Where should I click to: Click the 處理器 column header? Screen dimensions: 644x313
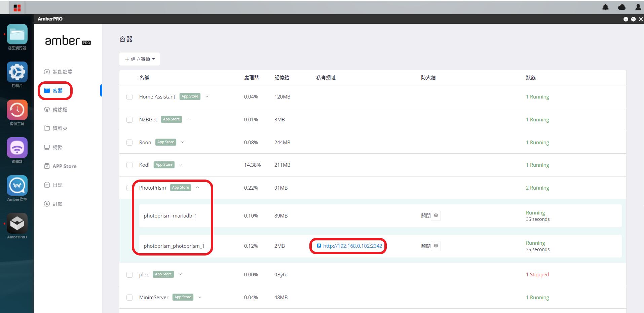click(x=252, y=78)
